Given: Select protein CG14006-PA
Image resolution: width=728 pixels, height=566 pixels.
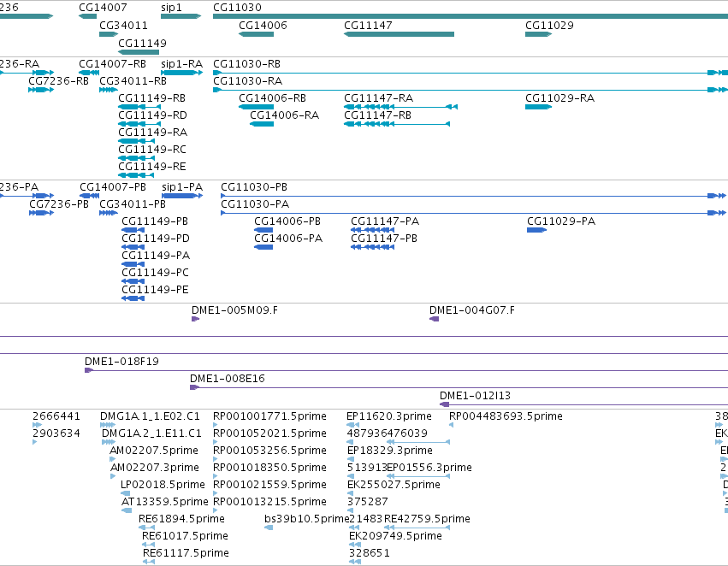Looking at the screenshot, I should coord(288,238).
